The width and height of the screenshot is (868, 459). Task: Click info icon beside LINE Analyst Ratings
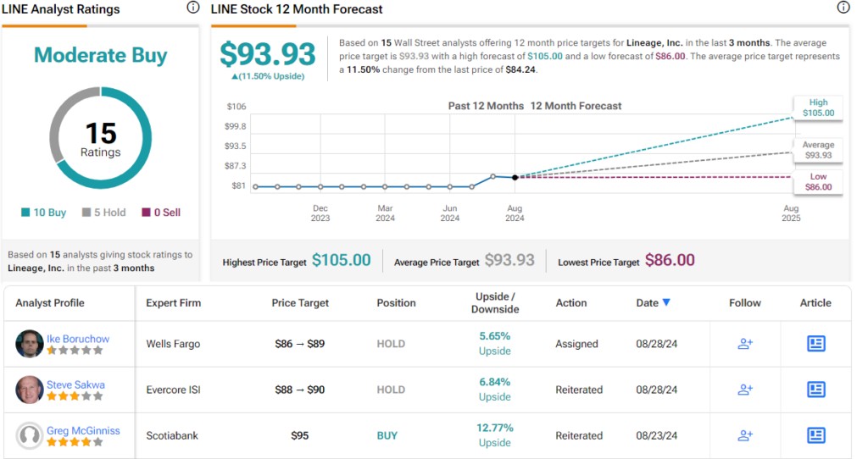pos(193,8)
